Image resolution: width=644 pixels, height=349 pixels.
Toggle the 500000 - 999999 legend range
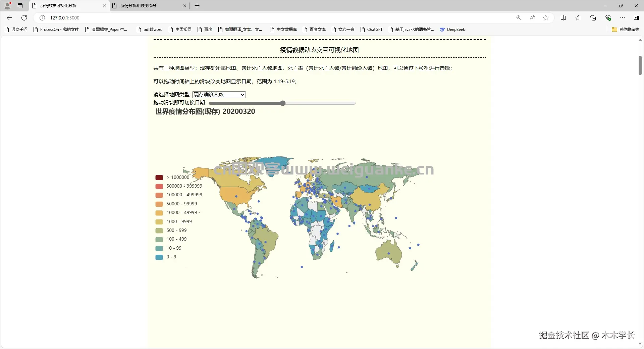coord(179,186)
